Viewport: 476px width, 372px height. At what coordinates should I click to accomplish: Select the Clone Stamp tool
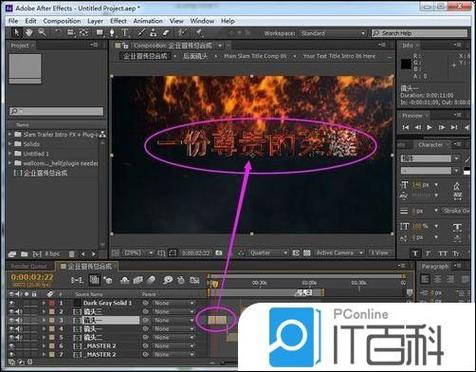[153, 33]
